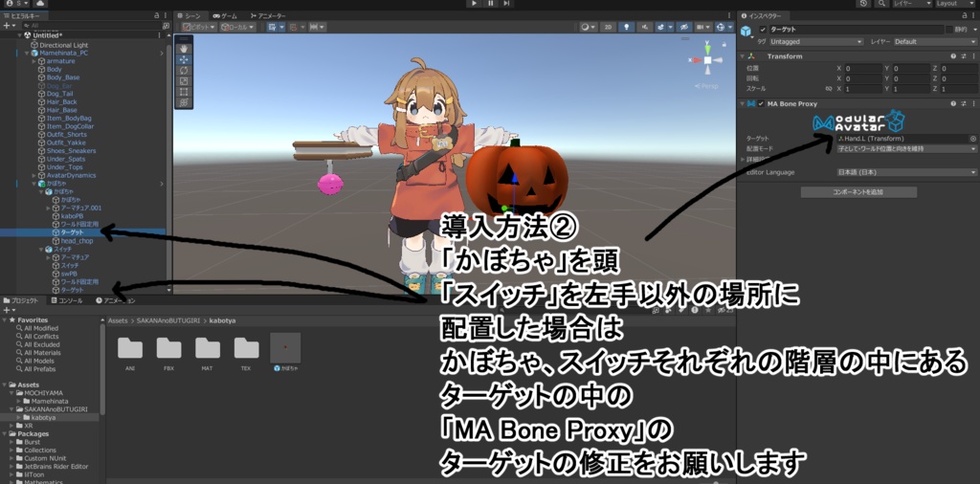Viewport: 980px width, 484px height.
Task: Open the draw mode shading dropdown
Action: coord(588,27)
